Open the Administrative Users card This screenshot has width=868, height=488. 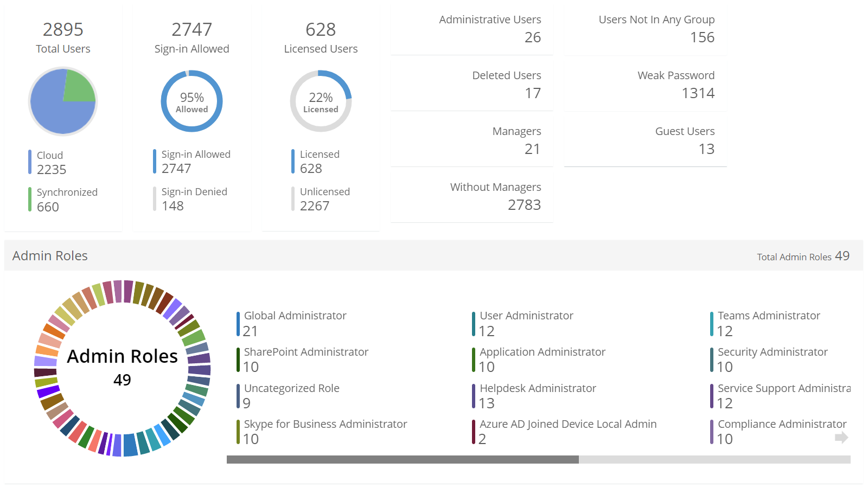tap(471, 29)
